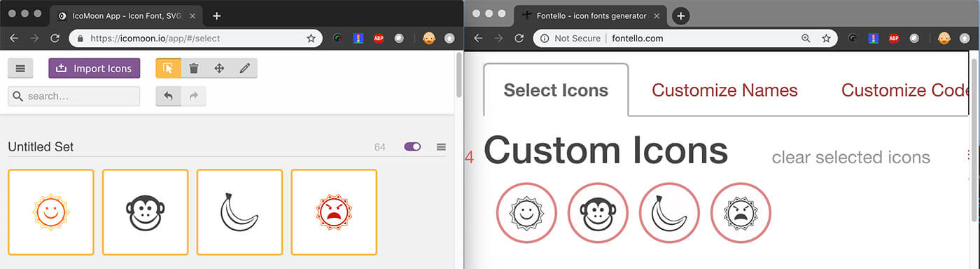
Task: Open the Untitled Set options menu
Action: (x=441, y=146)
